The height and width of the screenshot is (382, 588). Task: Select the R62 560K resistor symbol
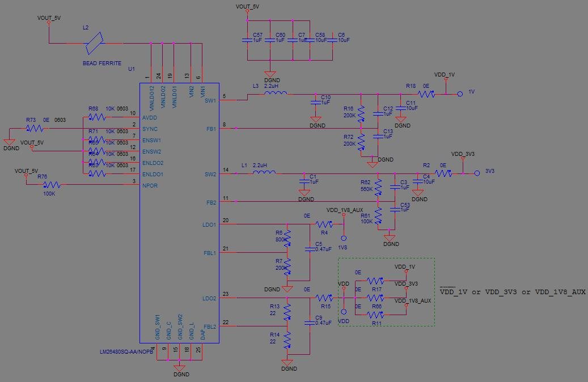point(378,188)
